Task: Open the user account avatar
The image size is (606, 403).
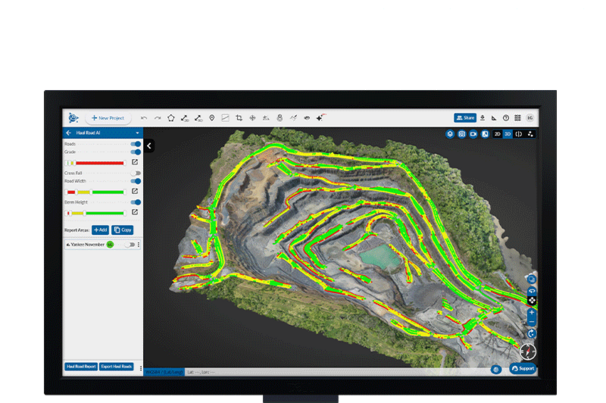Action: click(x=530, y=118)
